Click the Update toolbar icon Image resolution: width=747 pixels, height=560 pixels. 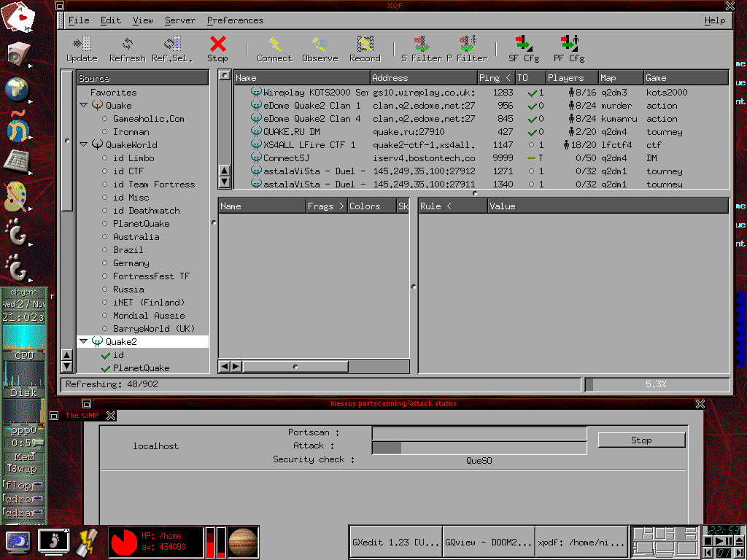point(82,44)
